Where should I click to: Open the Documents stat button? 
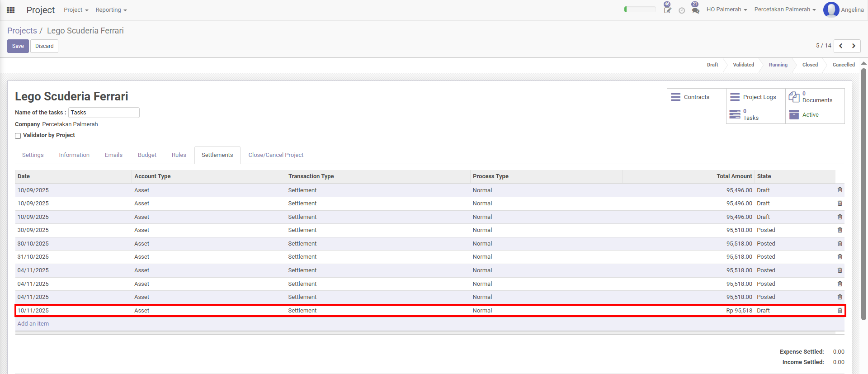815,97
